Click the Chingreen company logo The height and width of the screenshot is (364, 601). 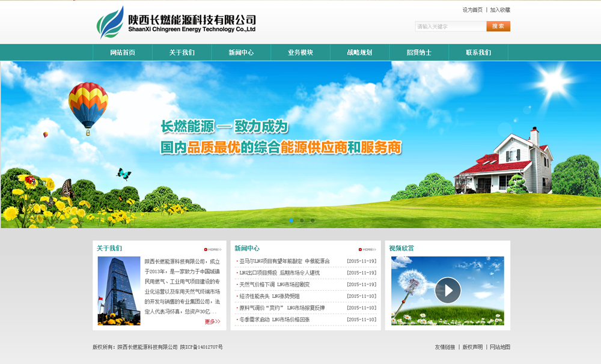(x=176, y=23)
